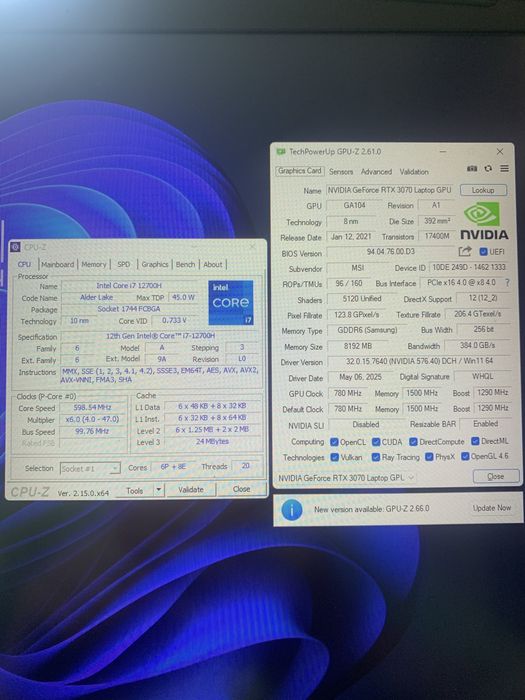Screen dimensions: 525x700
Task: Click the Tools button in CPU-Z
Action: pyautogui.click(x=134, y=490)
